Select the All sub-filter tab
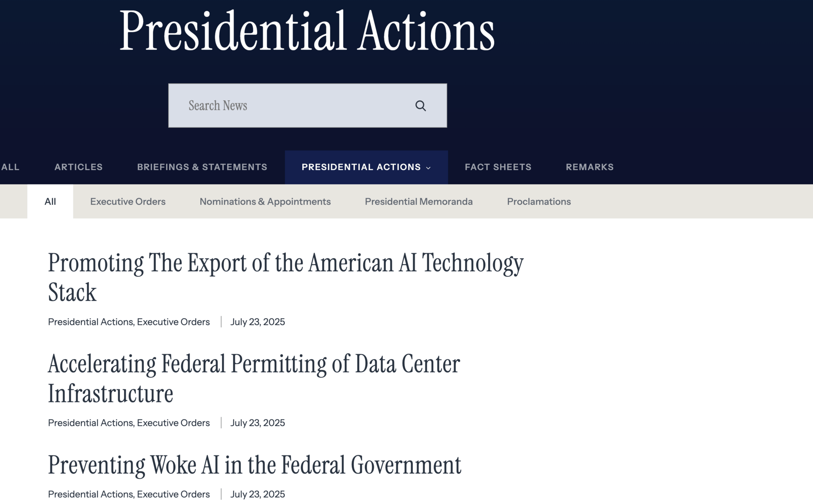The width and height of the screenshot is (813, 504). pyautogui.click(x=50, y=201)
